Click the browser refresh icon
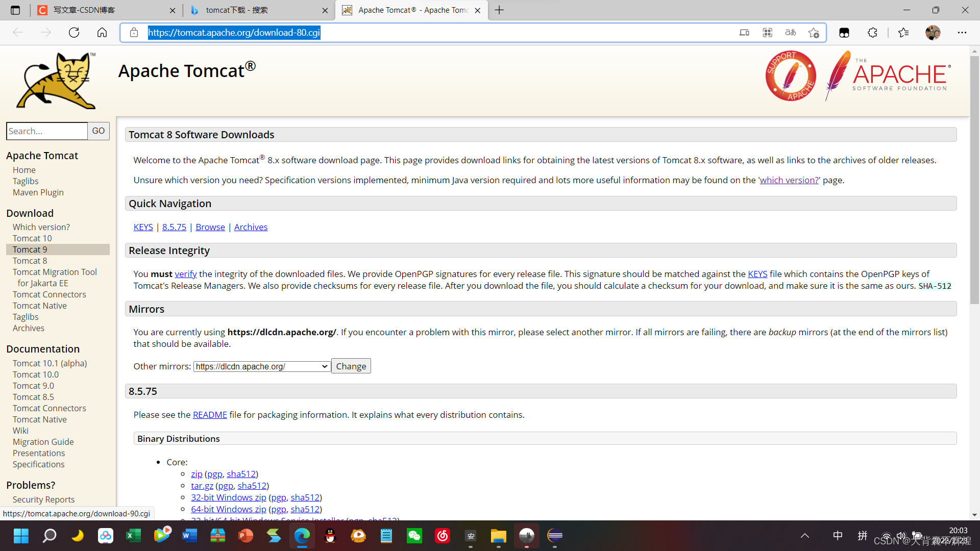This screenshot has height=551, width=980. click(74, 33)
